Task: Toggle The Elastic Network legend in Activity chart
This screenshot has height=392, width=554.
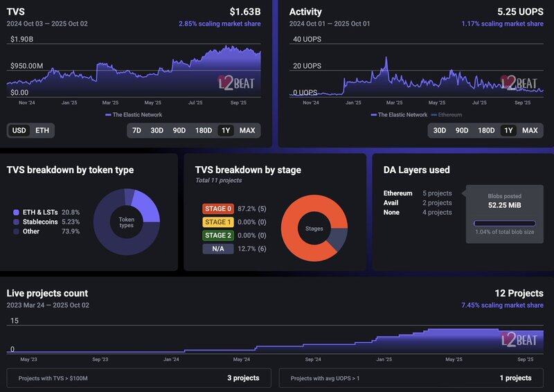Action: pyautogui.click(x=399, y=115)
